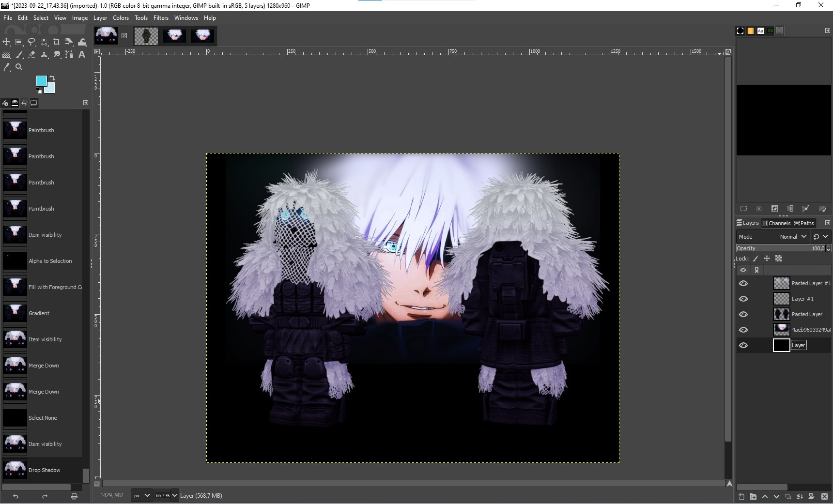833x504 pixels.
Task: Select the Crop tool
Action: (x=57, y=42)
